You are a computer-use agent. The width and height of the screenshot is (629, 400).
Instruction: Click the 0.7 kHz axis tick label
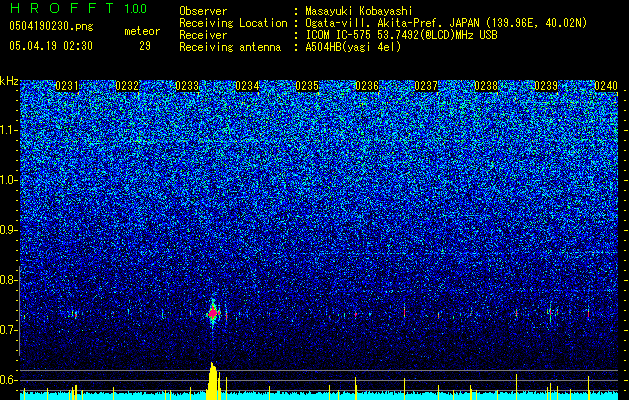point(9,330)
